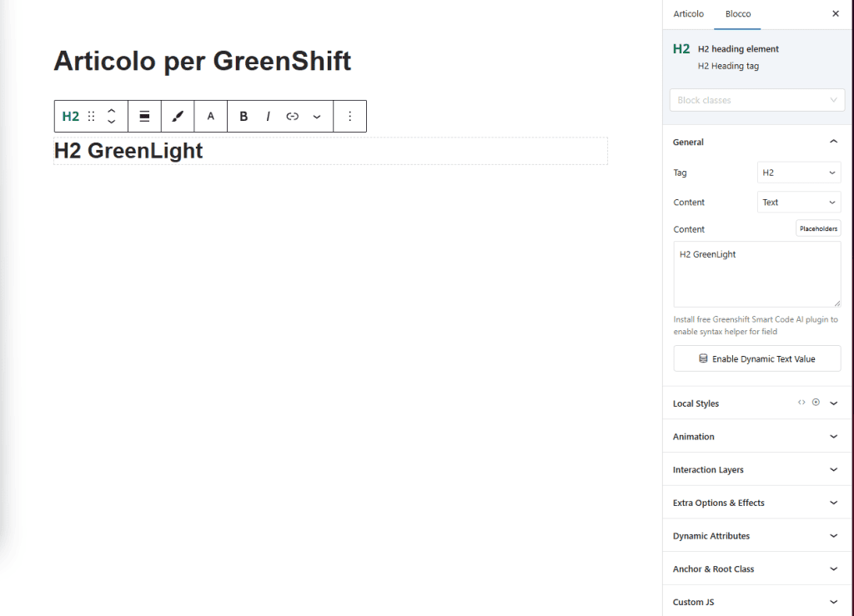This screenshot has height=616, width=854.
Task: Open the Content type Text dropdown
Action: click(799, 202)
